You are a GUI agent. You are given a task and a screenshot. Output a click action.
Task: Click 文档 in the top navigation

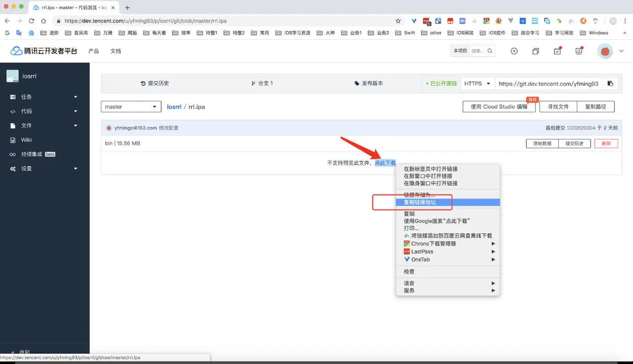116,51
